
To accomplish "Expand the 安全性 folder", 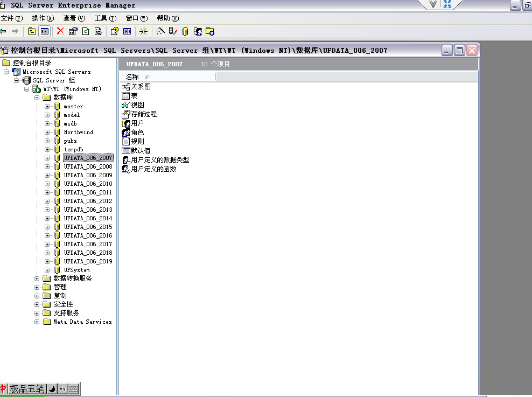I will tap(37, 305).
